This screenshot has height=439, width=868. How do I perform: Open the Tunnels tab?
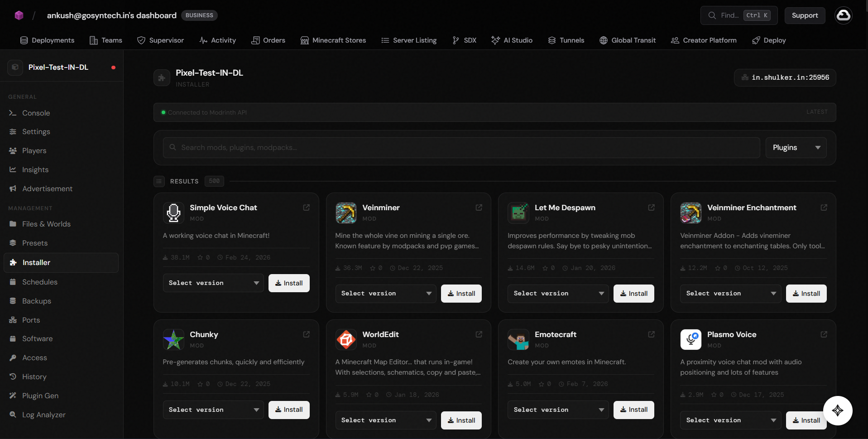[566, 40]
